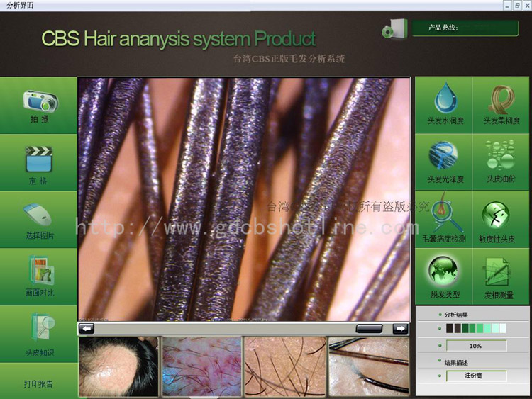Select the single hair strand thumbnail
Image resolution: width=532 pixels, height=399 pixels.
369,366
